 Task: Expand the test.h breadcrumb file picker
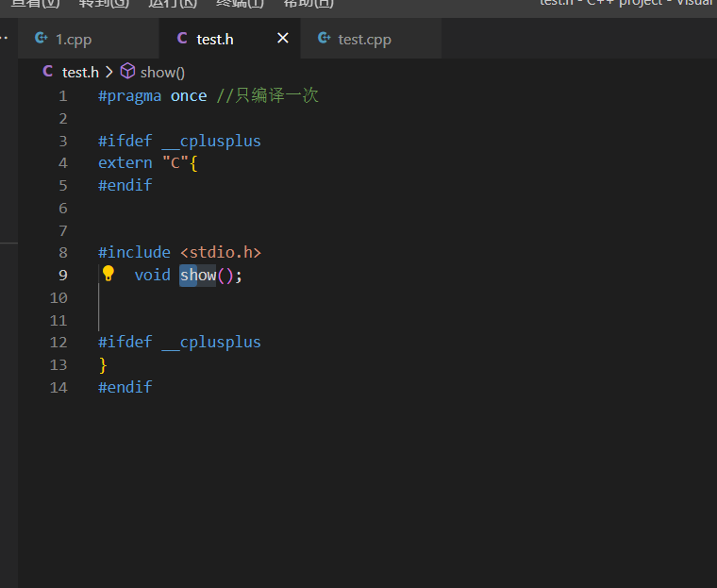pos(80,72)
